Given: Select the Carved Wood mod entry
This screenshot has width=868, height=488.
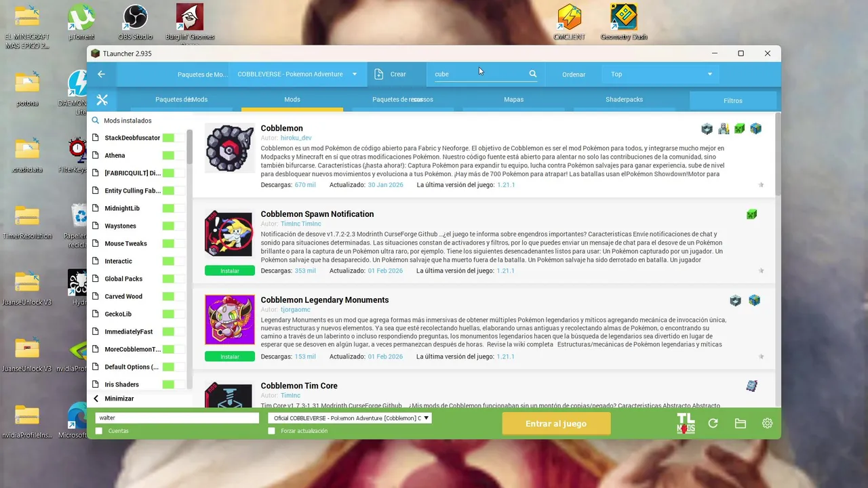Looking at the screenshot, I should 123,296.
